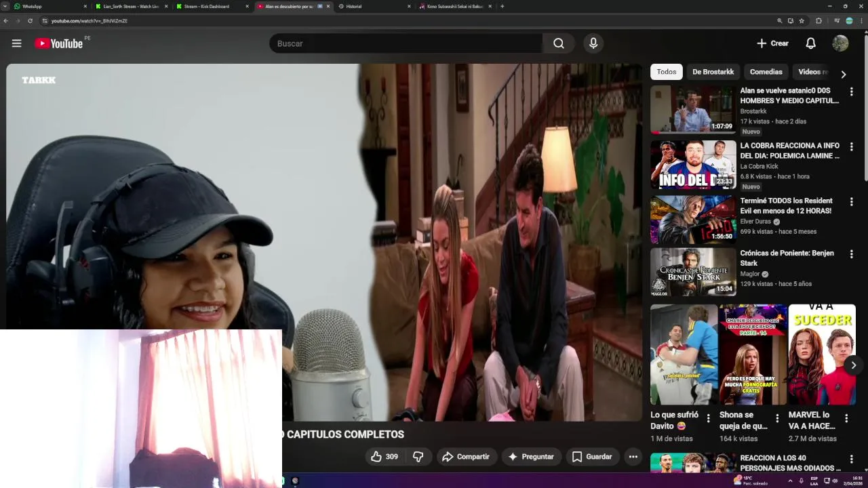
Task: Open options for Resident Evil video
Action: pyautogui.click(x=851, y=202)
